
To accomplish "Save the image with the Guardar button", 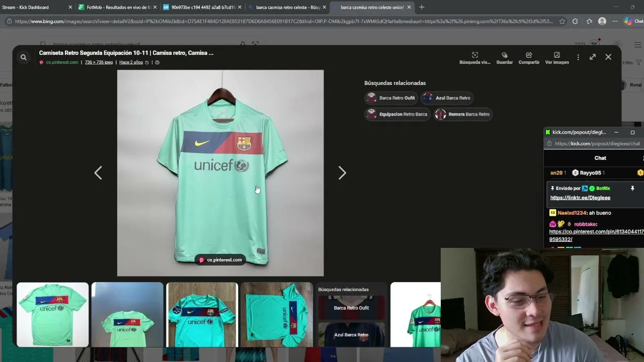I will [x=505, y=58].
